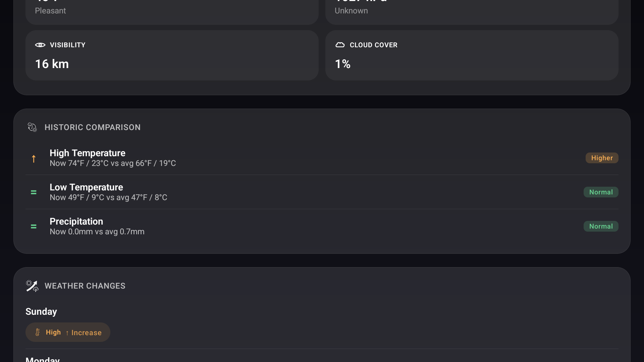644x362 pixels.
Task: Open the Cloud Cover 1% card
Action: [472, 55]
